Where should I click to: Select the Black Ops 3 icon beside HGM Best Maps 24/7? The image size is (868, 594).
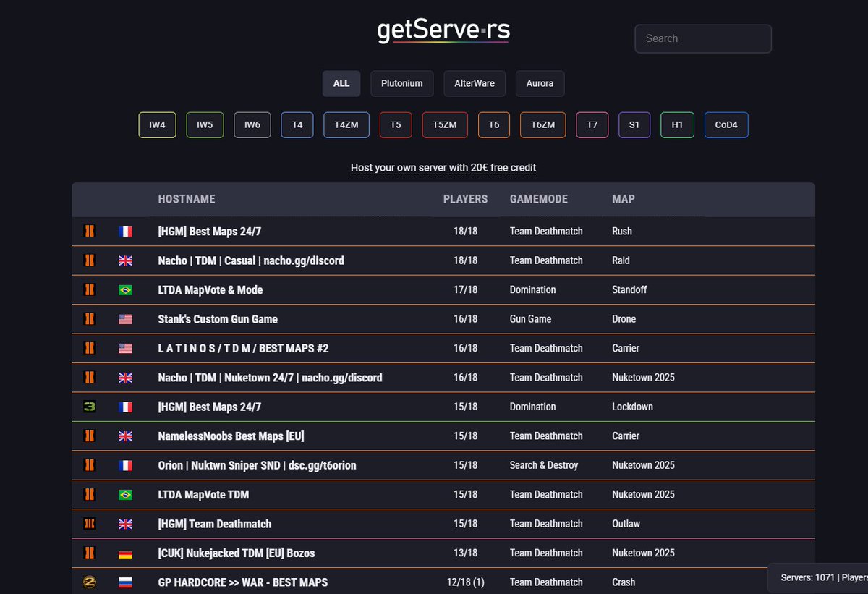tap(89, 407)
